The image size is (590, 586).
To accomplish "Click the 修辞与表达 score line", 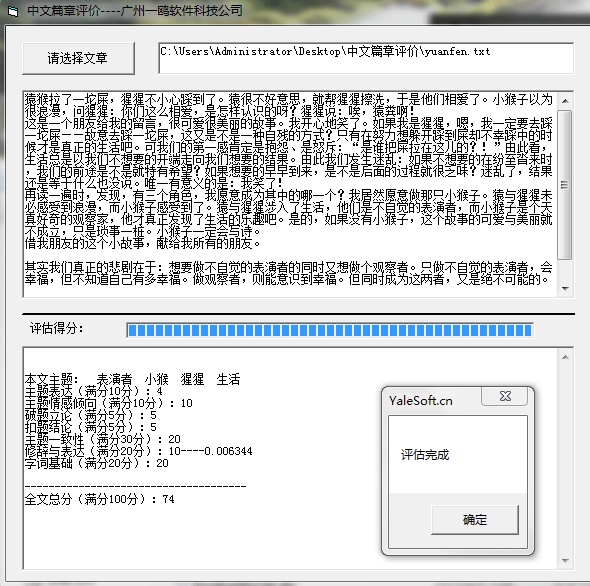I will [x=138, y=451].
